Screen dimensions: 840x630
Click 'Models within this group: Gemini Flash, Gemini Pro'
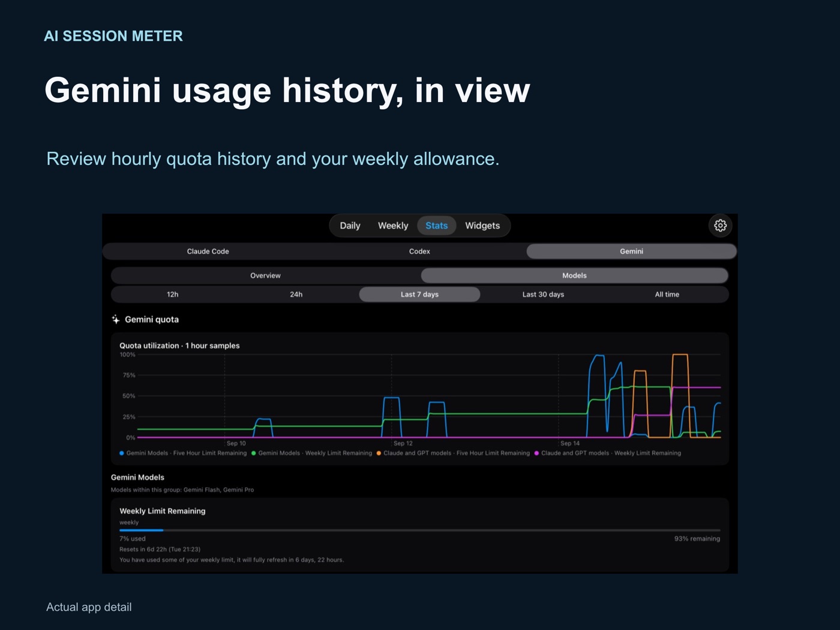click(182, 490)
